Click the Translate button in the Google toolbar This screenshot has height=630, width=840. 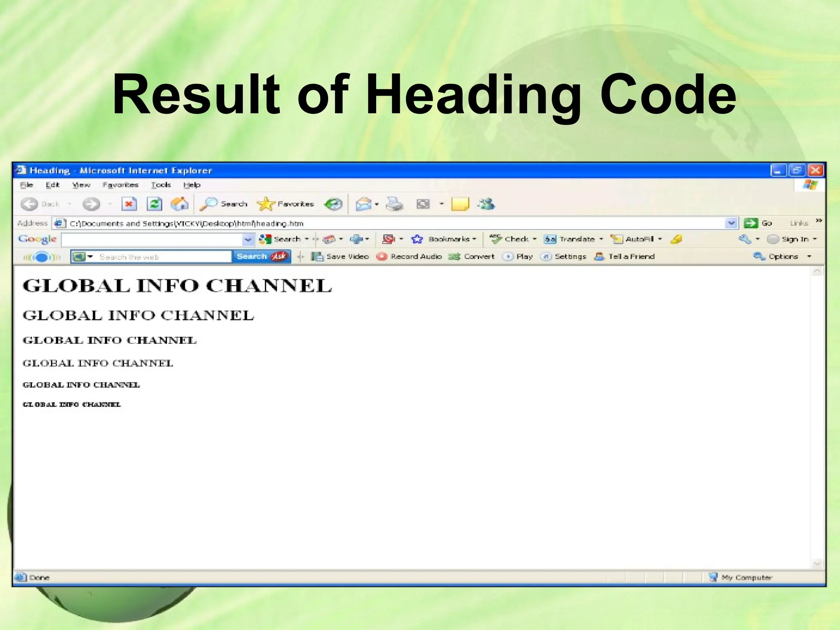pyautogui.click(x=572, y=239)
